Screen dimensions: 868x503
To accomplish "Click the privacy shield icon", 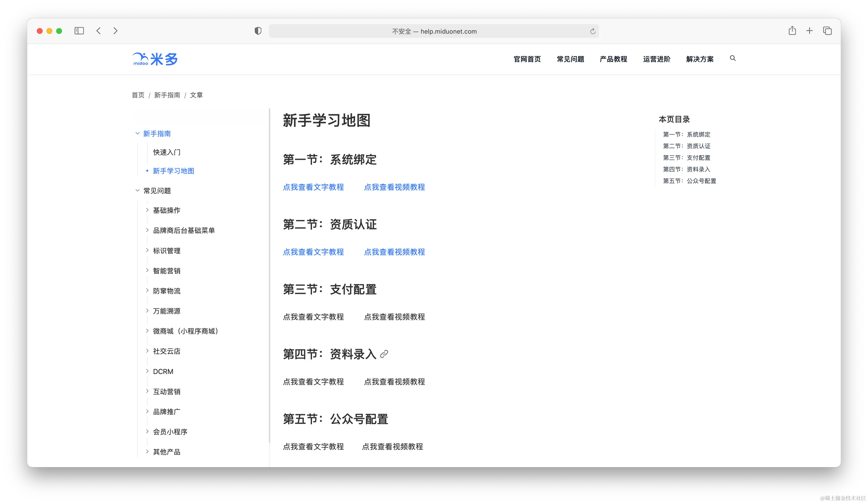I will pyautogui.click(x=258, y=31).
